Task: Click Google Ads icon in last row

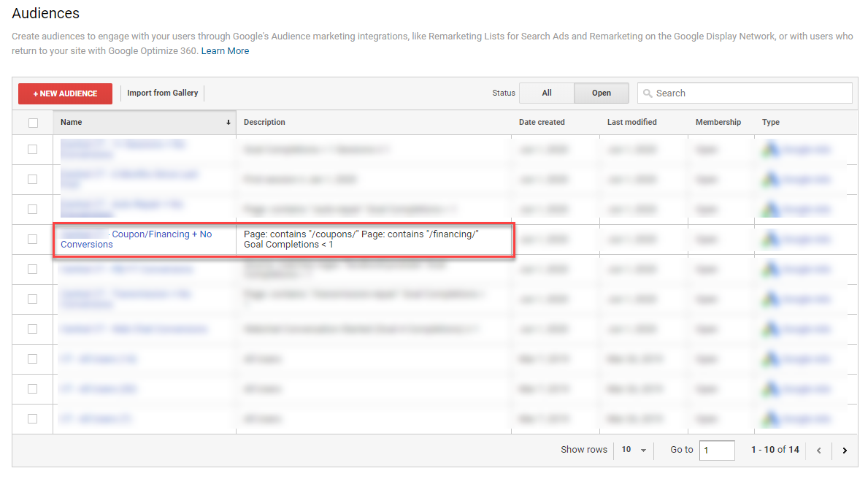Action: coord(768,419)
